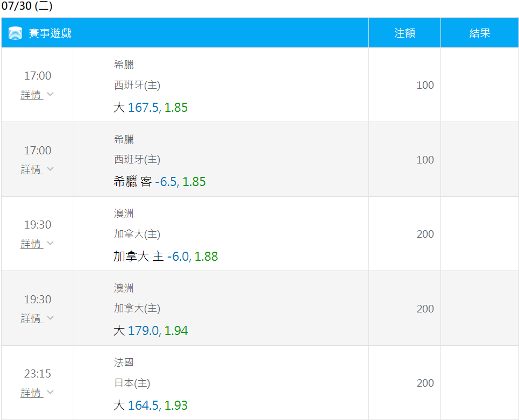The image size is (519, 420).
Task: Click the 賽事遊戲 column header
Action: (x=50, y=33)
